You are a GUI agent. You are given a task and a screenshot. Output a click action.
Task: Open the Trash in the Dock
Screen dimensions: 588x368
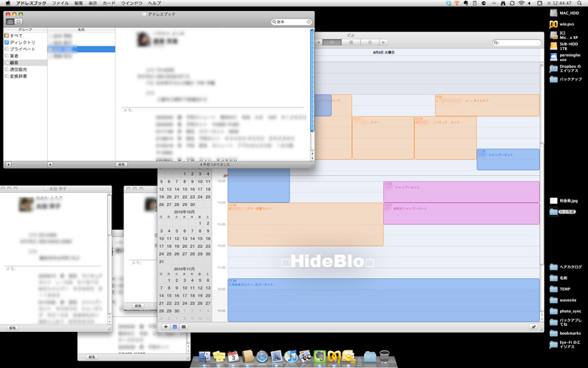click(384, 355)
